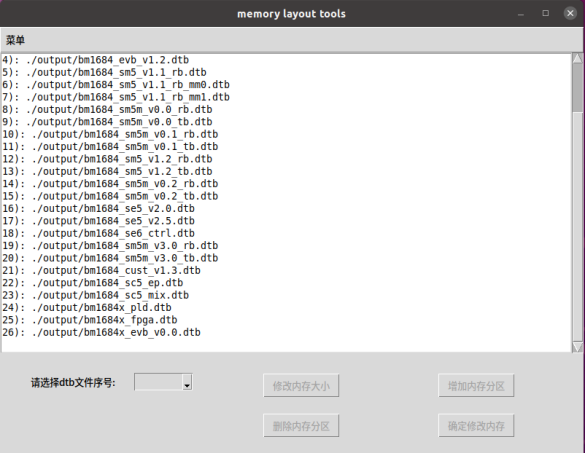The width and height of the screenshot is (585, 453).
Task: Click the scrollbar down arrow
Action: [x=578, y=347]
